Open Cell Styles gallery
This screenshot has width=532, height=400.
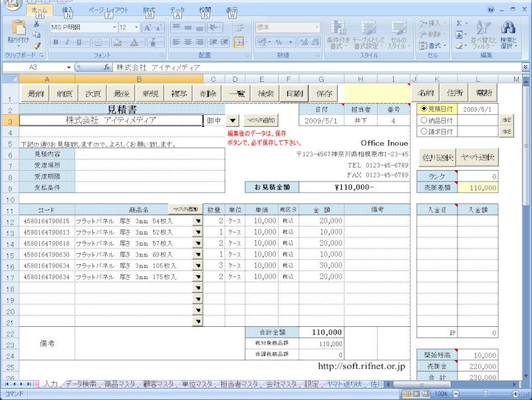399,35
